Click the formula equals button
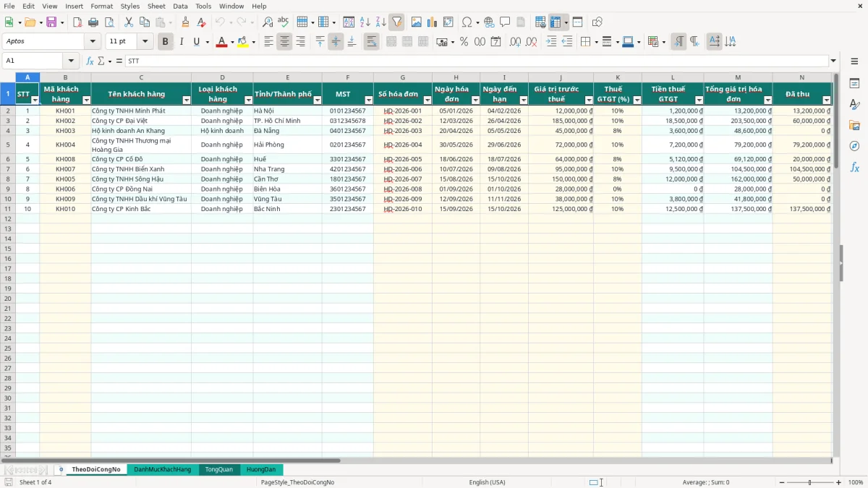This screenshot has width=868, height=488. (x=119, y=61)
